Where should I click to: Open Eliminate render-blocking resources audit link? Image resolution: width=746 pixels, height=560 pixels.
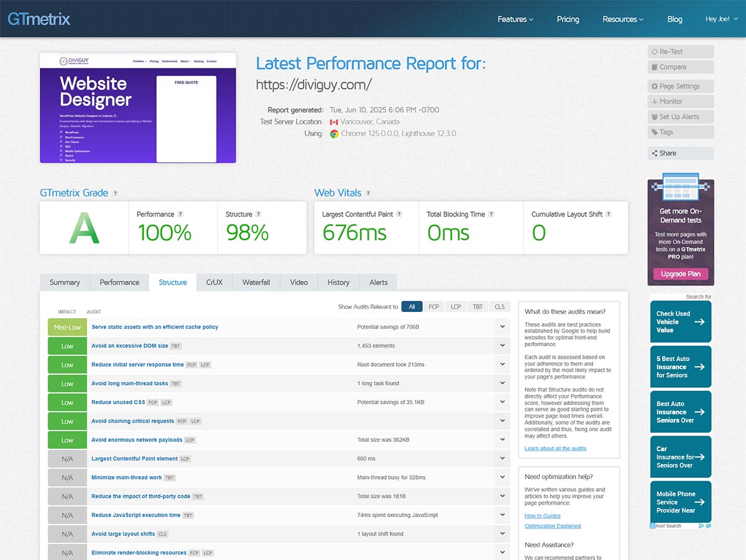click(x=139, y=553)
